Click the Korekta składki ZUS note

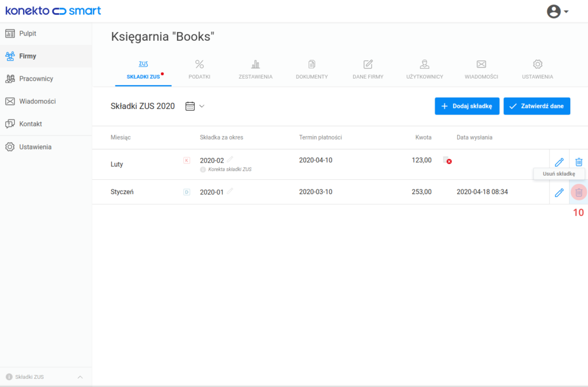230,169
